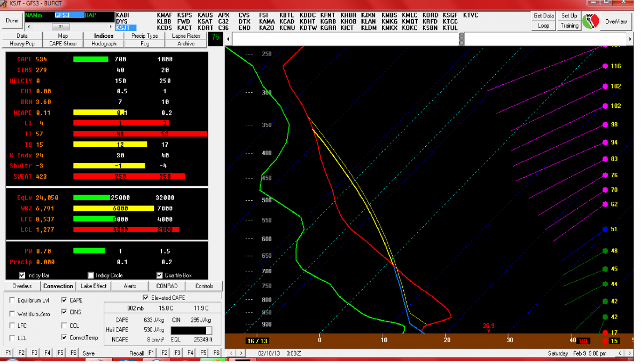Toggle the Quartile Box checkbox
The height and width of the screenshot is (364, 641).
coord(160,275)
